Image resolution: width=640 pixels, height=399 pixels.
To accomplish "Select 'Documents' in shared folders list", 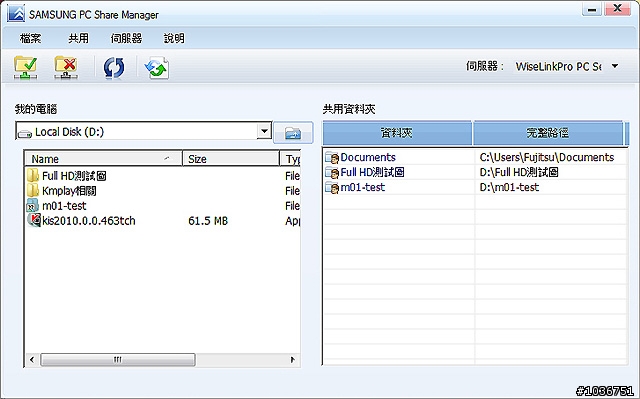I will point(368,157).
